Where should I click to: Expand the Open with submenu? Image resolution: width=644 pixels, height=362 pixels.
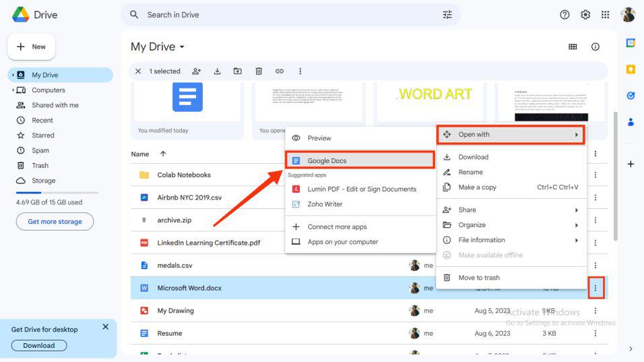click(x=511, y=135)
